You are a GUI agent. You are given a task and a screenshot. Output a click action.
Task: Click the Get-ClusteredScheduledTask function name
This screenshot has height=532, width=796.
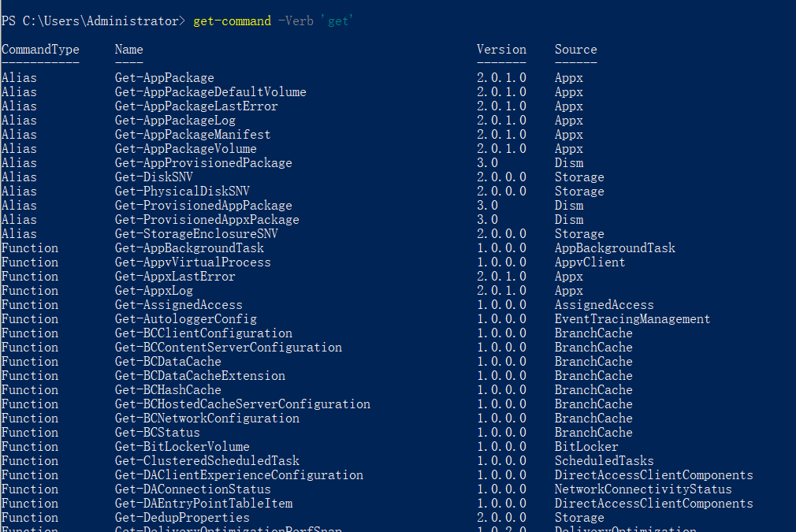tap(206, 461)
